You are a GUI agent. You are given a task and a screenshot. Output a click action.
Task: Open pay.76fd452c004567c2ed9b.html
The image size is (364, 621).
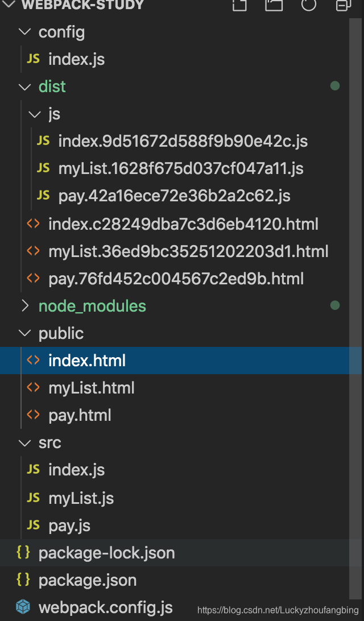(176, 279)
